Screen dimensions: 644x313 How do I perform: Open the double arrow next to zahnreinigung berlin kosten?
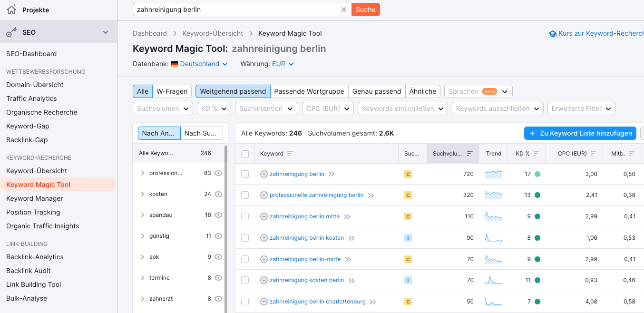coord(351,238)
